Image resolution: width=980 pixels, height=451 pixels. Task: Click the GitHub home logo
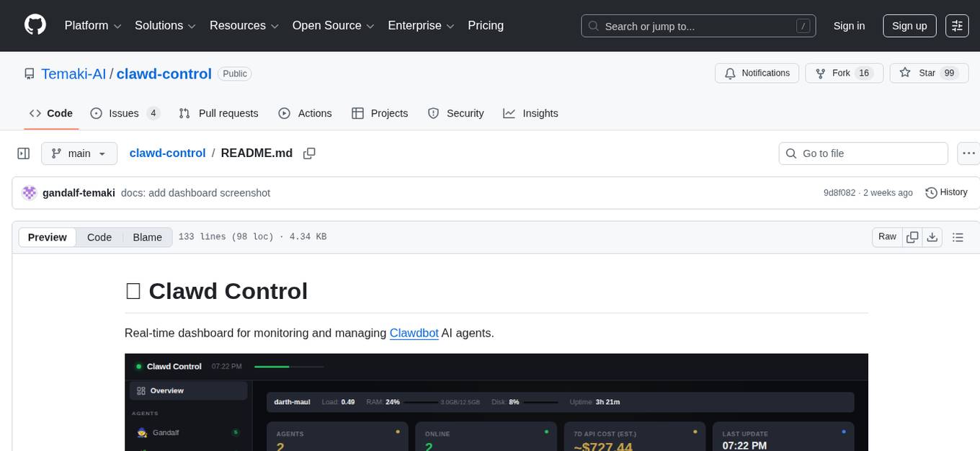(35, 24)
